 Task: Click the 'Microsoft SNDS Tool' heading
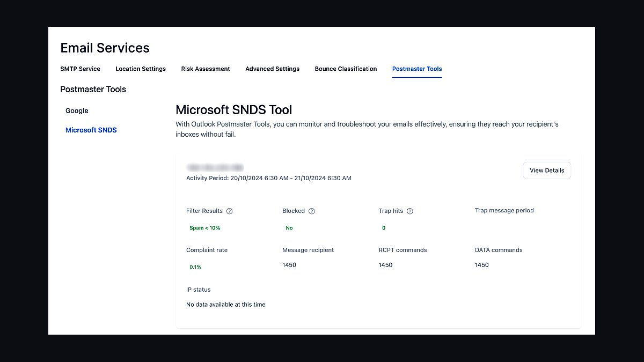tap(234, 110)
